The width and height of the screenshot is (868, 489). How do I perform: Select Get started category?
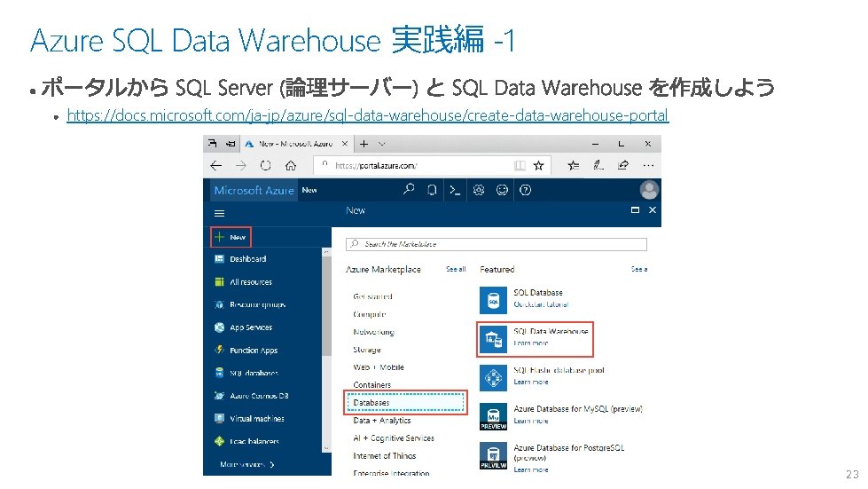click(x=372, y=296)
